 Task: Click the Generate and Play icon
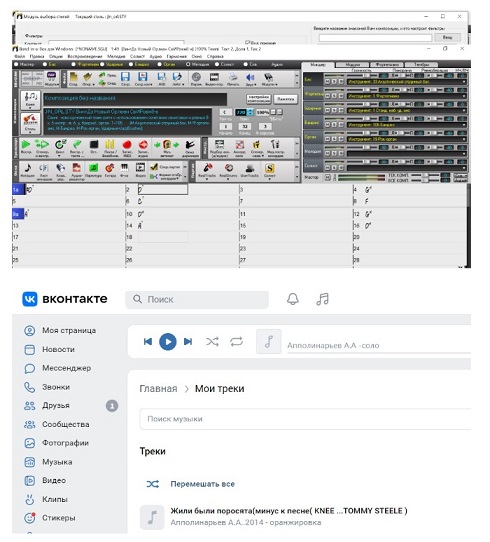[x=42, y=144]
